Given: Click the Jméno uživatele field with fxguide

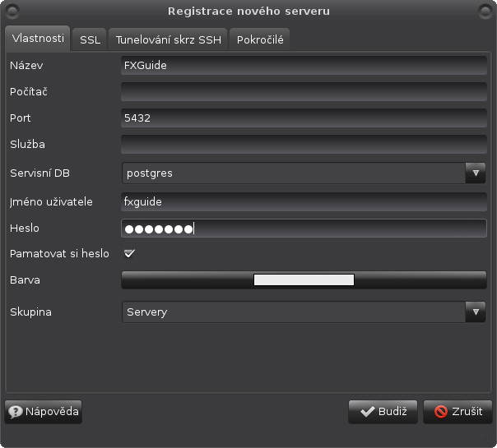Looking at the screenshot, I should coord(304,202).
